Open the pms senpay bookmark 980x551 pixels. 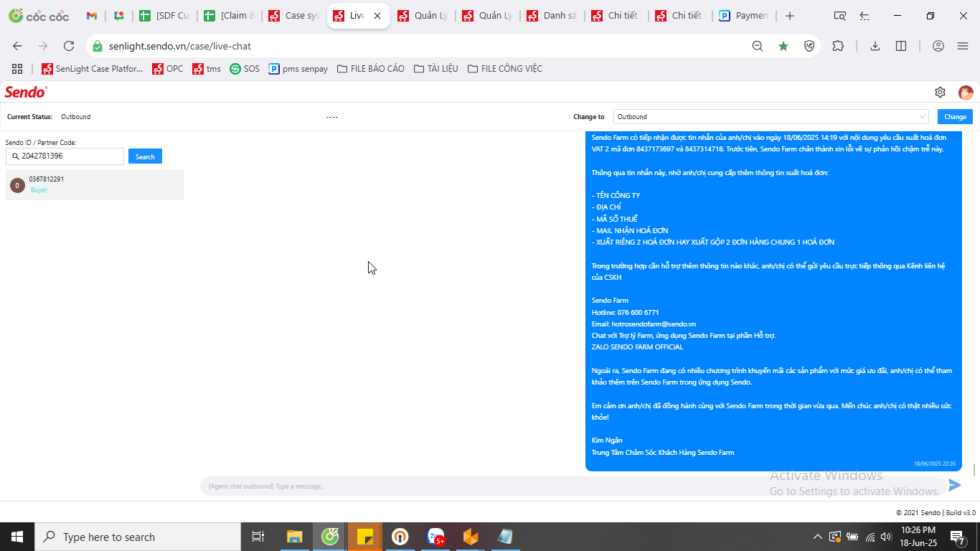(x=298, y=69)
